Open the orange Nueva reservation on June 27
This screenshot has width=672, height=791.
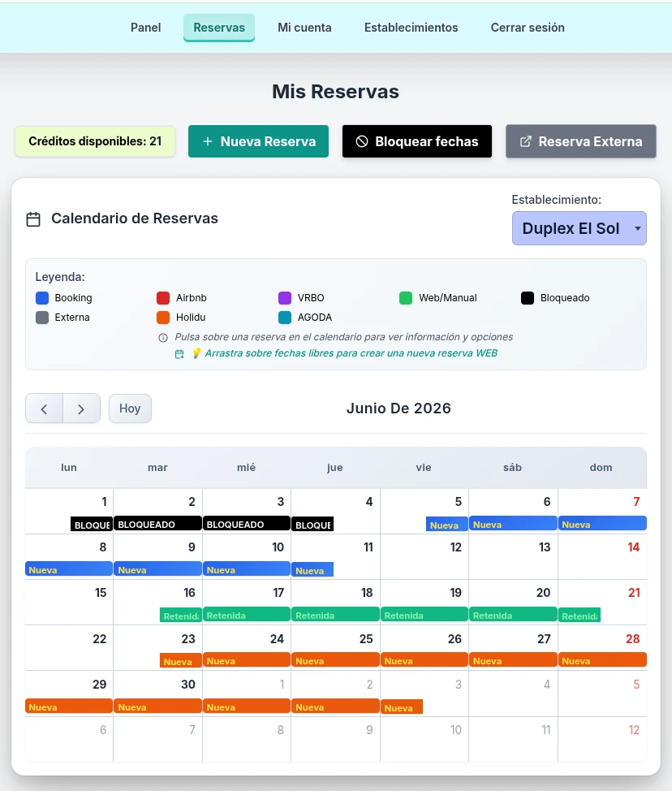coord(513,659)
